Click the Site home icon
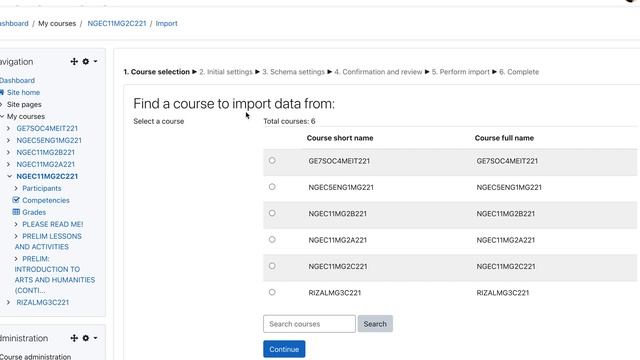This screenshot has height=360, width=640. point(2,92)
